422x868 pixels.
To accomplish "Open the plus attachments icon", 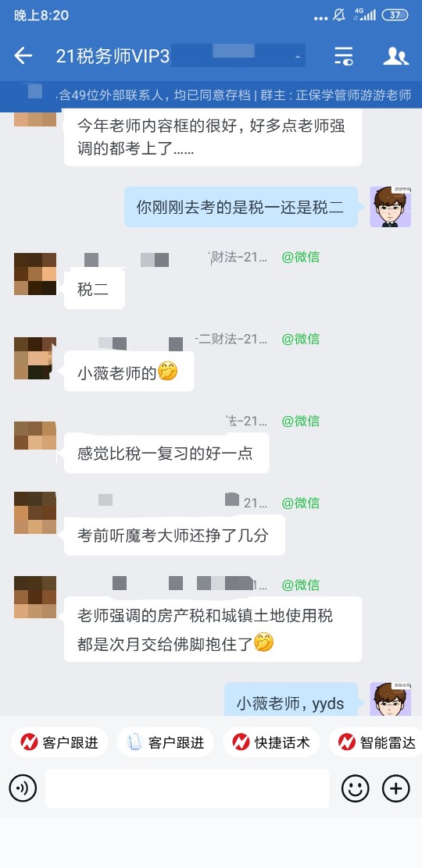I will pyautogui.click(x=396, y=788).
